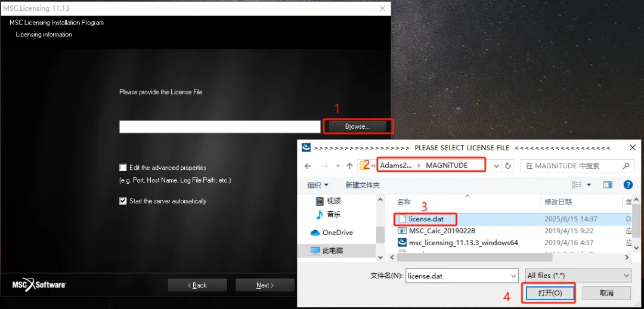Click the 此电脑 computer icon
The image size is (644, 309).
(x=315, y=250)
